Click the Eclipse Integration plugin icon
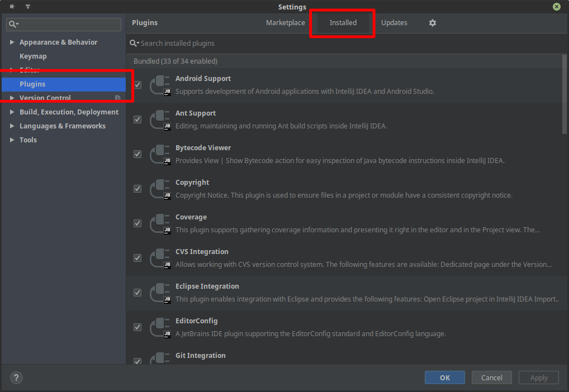This screenshot has width=569, height=392. coord(160,293)
